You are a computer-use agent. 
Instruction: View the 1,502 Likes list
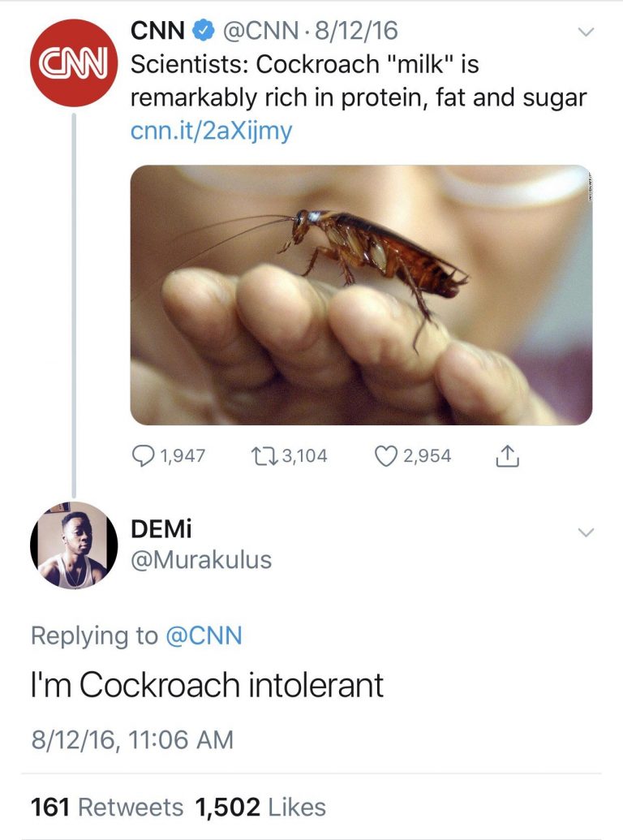[x=260, y=808]
